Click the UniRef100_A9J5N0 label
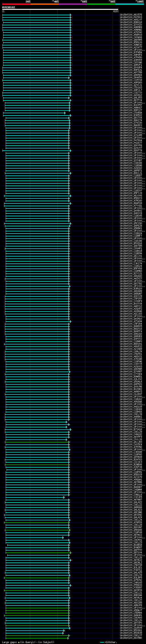The image size is (146, 644). 131,638
